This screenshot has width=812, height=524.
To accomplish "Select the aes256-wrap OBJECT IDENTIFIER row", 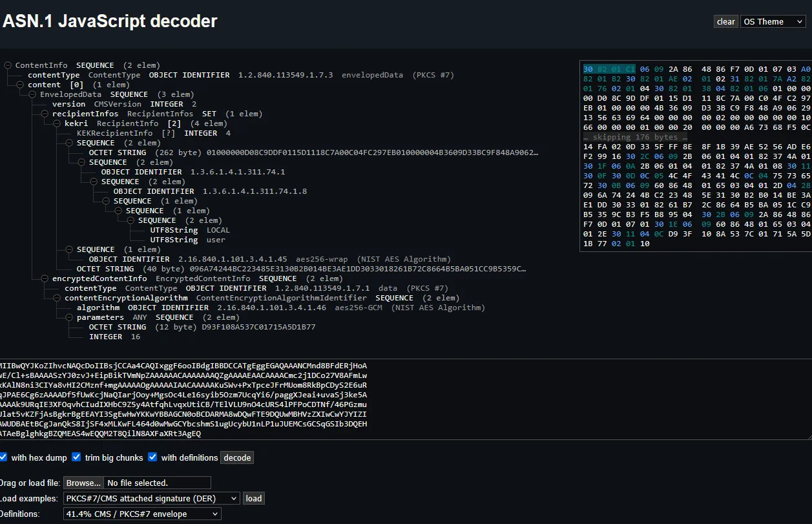I will click(x=269, y=259).
